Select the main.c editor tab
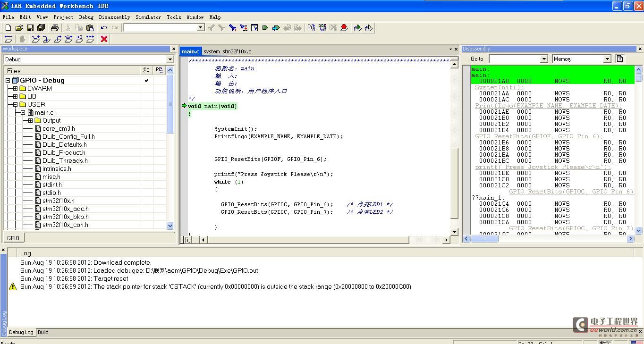This screenshot has width=644, height=344. point(191,51)
